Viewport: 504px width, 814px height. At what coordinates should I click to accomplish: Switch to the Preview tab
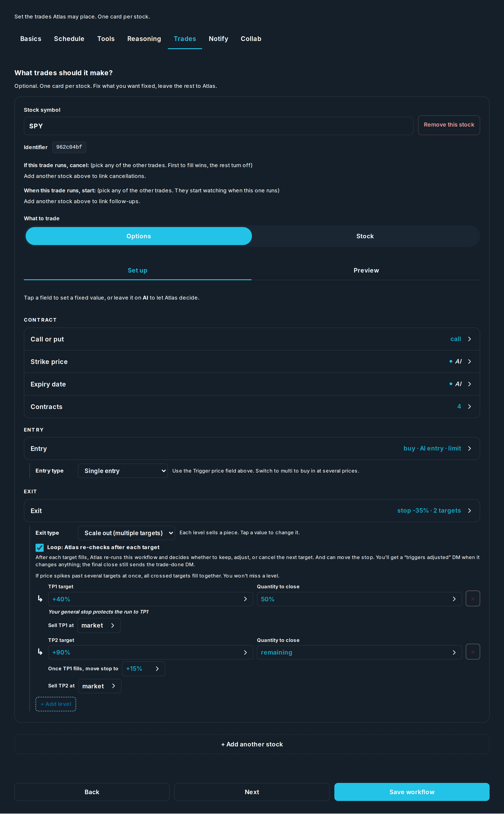click(x=366, y=270)
